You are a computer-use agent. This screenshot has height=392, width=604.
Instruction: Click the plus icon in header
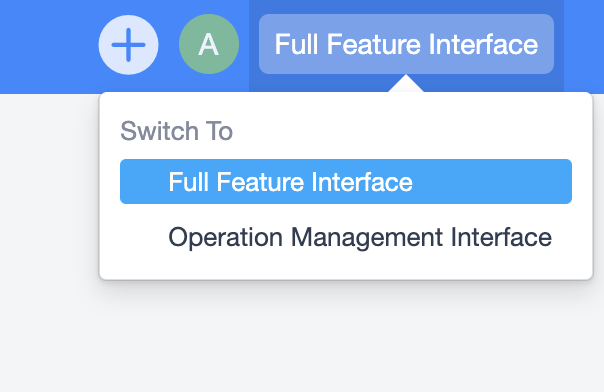(128, 45)
